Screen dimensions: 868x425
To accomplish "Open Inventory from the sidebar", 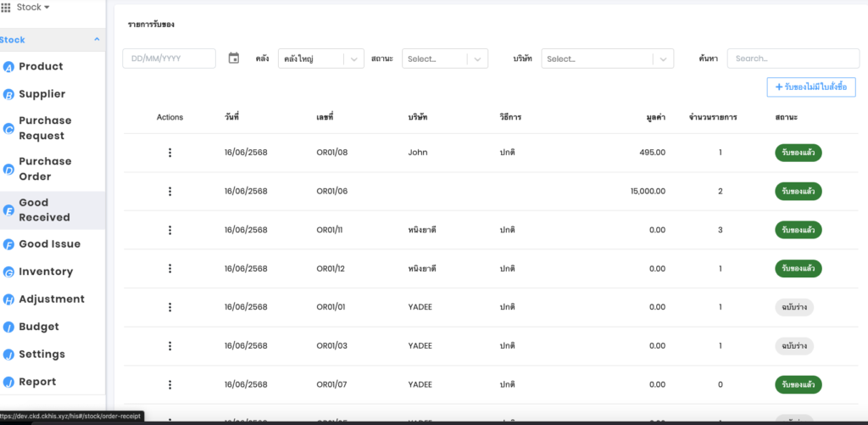I will (45, 271).
